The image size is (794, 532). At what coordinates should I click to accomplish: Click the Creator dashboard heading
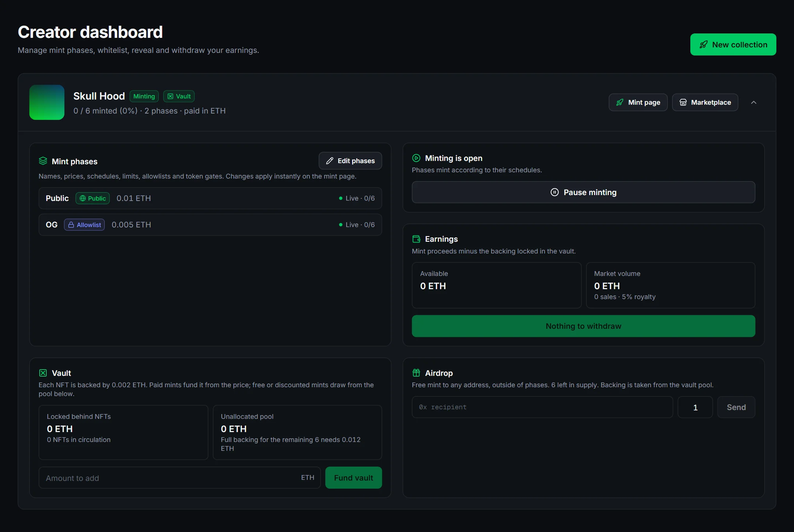[90, 32]
